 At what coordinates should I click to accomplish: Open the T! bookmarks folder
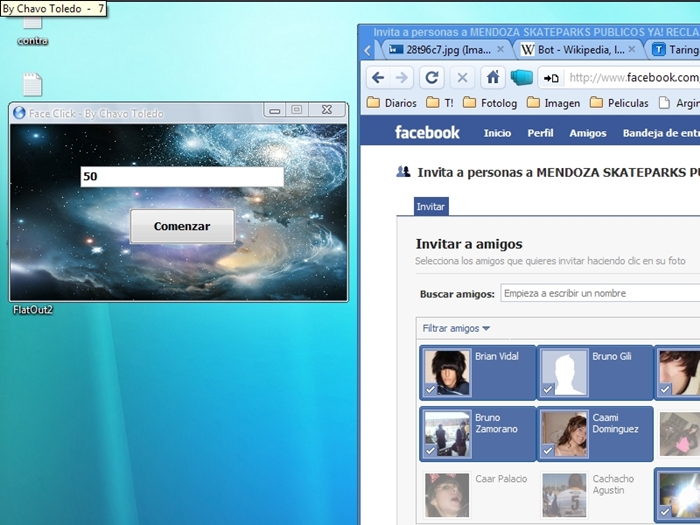pos(440,103)
